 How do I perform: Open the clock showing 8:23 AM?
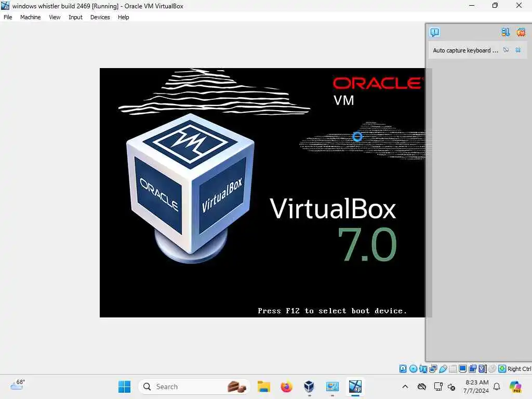[x=476, y=387]
